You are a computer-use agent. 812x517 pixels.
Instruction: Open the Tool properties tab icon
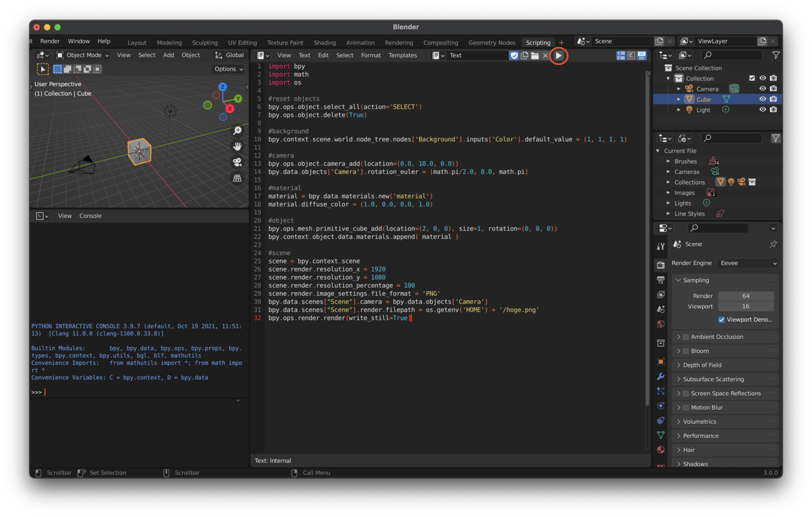660,247
